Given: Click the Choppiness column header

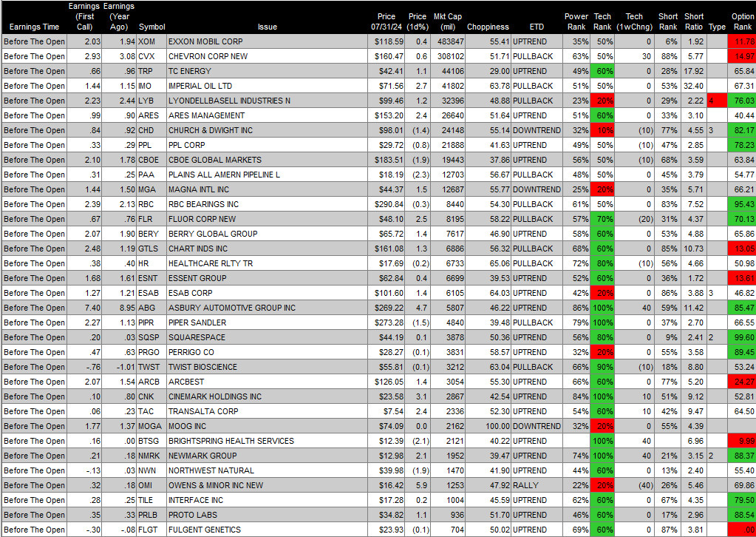Looking at the screenshot, I should (x=488, y=27).
